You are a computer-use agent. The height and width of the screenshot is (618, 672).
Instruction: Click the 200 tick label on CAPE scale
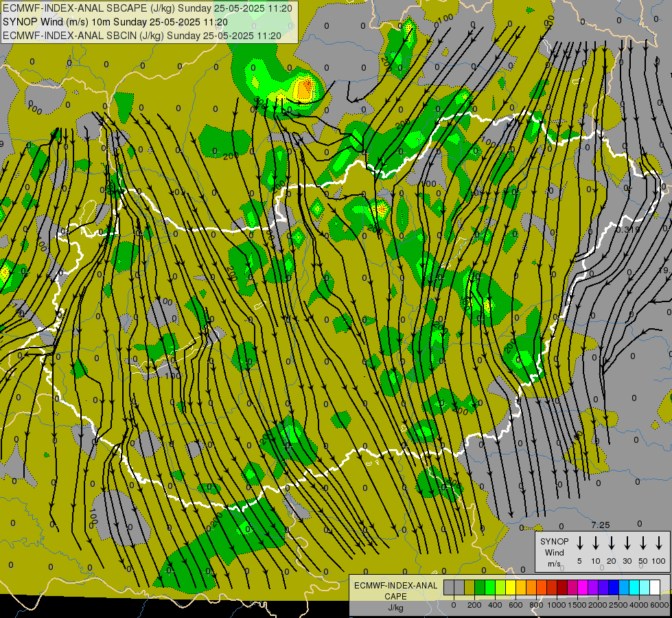474,605
